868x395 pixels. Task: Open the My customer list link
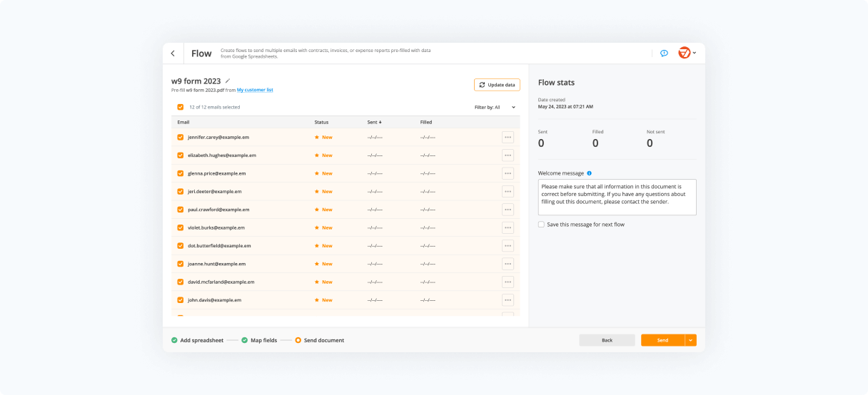point(255,90)
